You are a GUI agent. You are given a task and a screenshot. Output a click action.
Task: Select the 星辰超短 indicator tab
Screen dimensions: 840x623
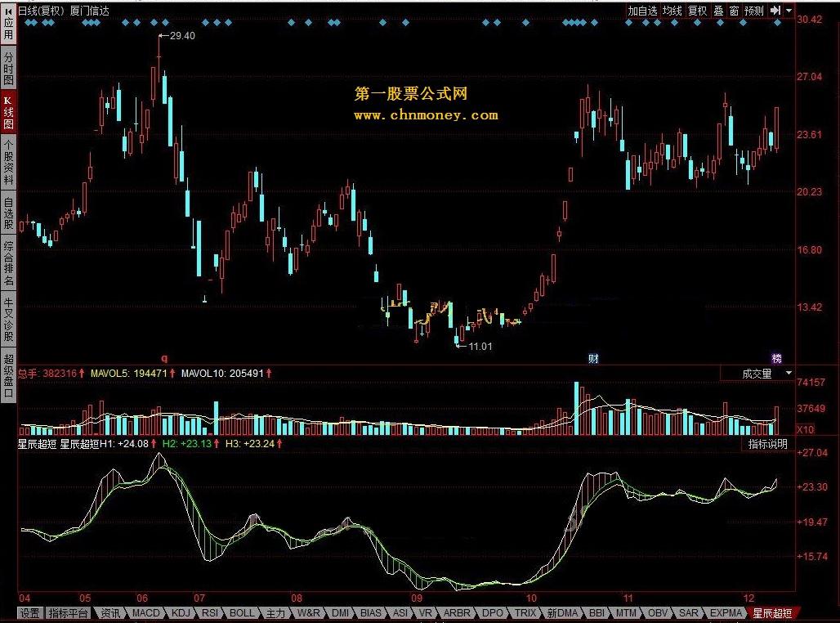pyautogui.click(x=772, y=613)
